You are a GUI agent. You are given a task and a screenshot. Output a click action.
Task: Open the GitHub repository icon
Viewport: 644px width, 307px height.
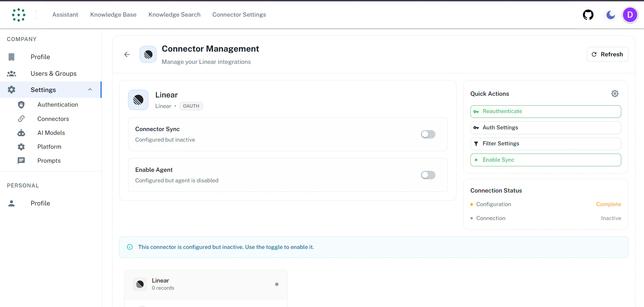pos(588,15)
